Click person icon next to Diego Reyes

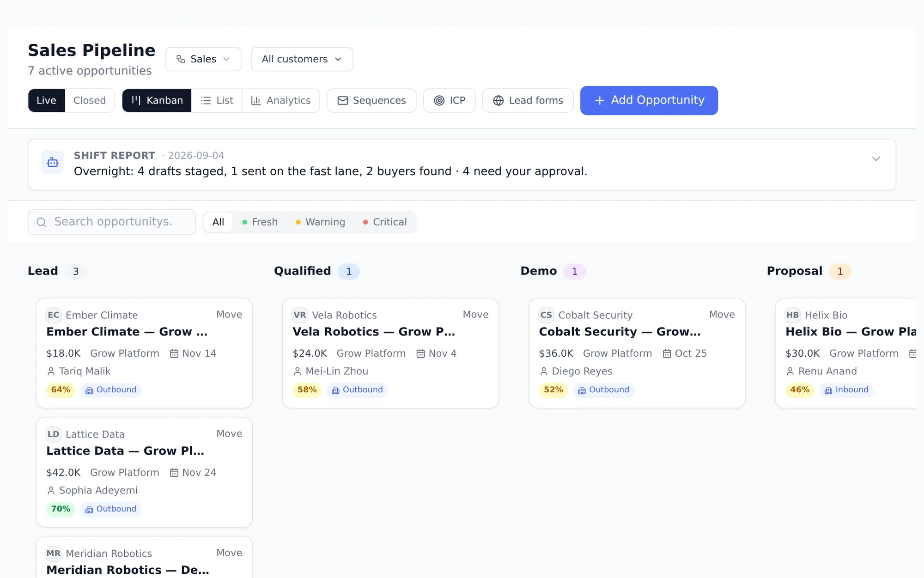(x=544, y=371)
